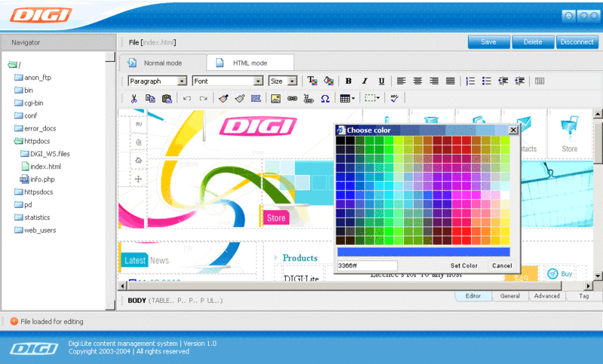Click Set Color in color dialog

point(464,265)
